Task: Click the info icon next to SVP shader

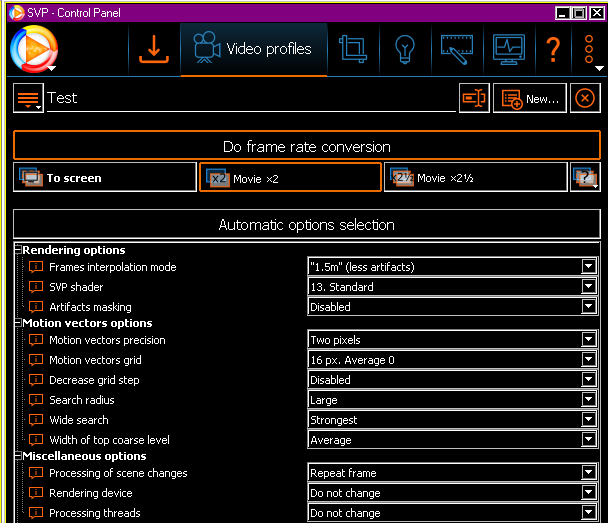Action: coord(37,287)
